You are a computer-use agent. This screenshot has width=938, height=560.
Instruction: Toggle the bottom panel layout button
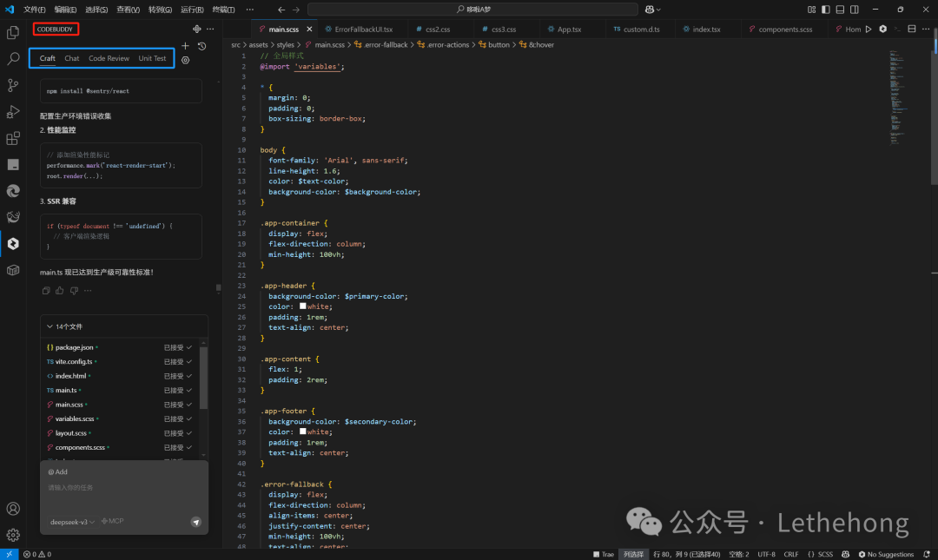click(840, 10)
